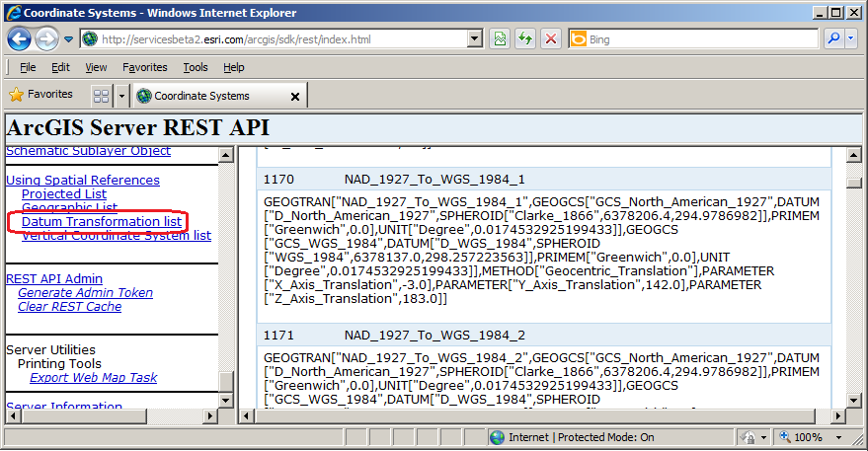868x451 pixels.
Task: Click the content pane scroll up arrow
Action: [x=853, y=155]
